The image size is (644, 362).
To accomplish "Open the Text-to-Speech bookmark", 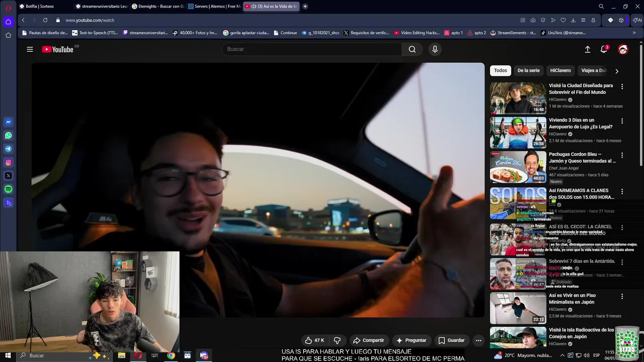I will 95,33.
